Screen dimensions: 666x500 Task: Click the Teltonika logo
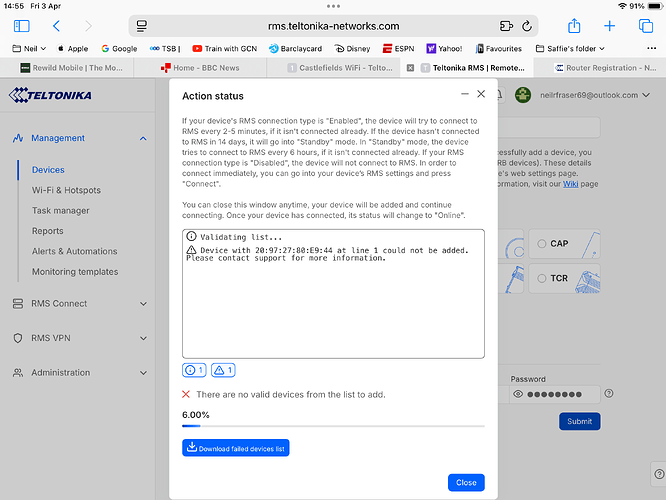coord(50,95)
